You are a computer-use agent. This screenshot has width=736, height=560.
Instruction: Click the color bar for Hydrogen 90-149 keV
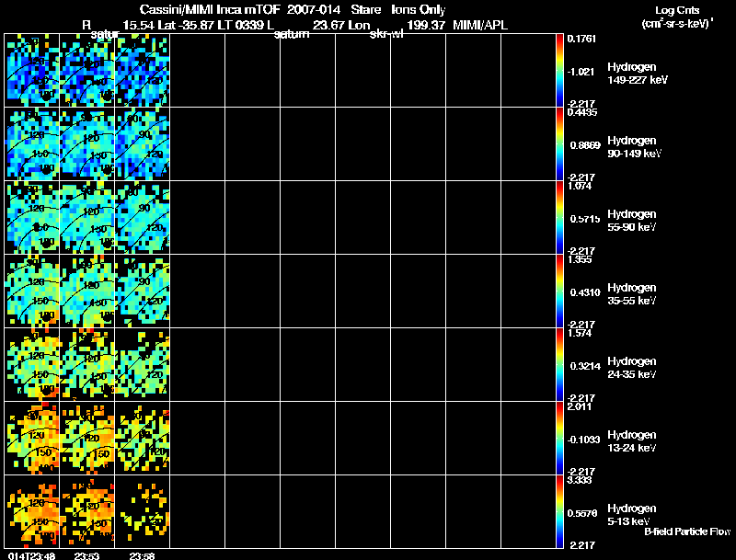(559, 144)
